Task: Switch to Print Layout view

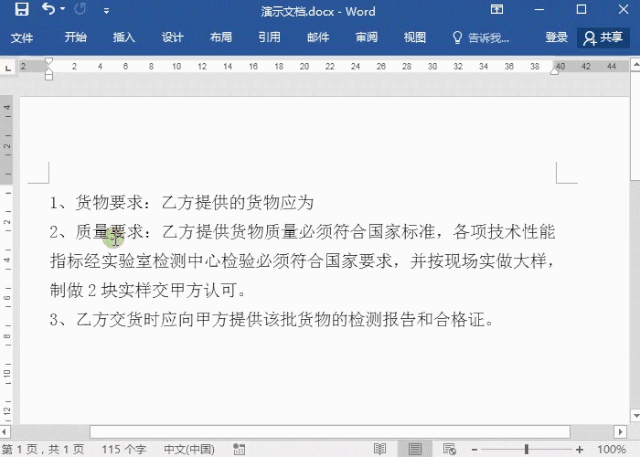Action: click(415, 449)
